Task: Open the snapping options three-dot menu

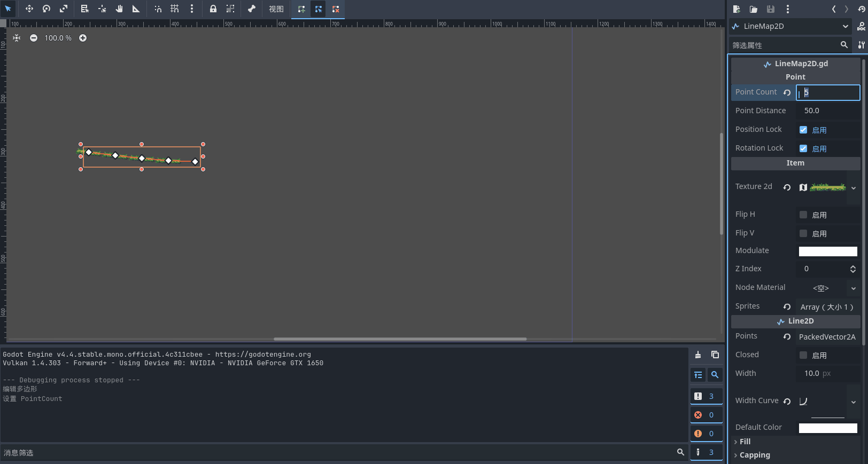Action: pyautogui.click(x=192, y=9)
